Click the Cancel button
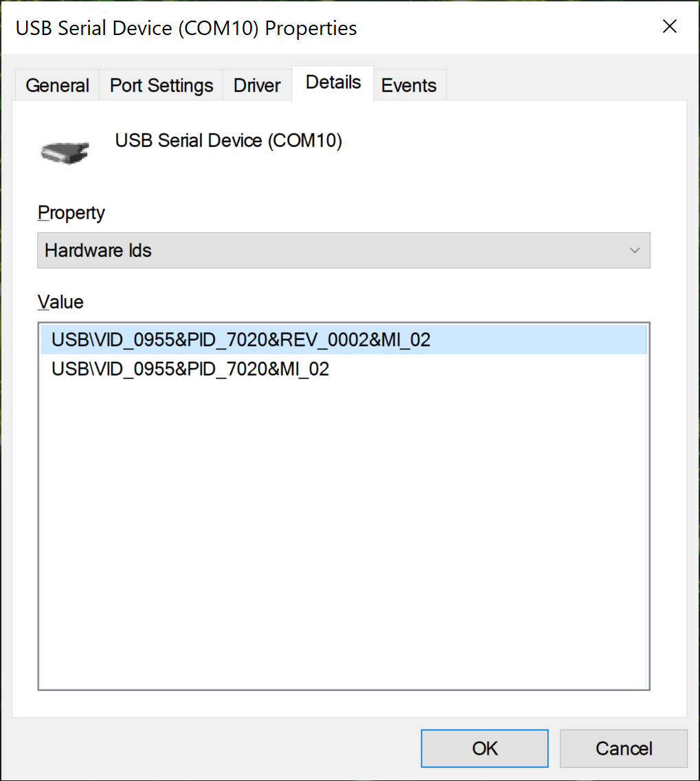The height and width of the screenshot is (781, 700). [623, 748]
